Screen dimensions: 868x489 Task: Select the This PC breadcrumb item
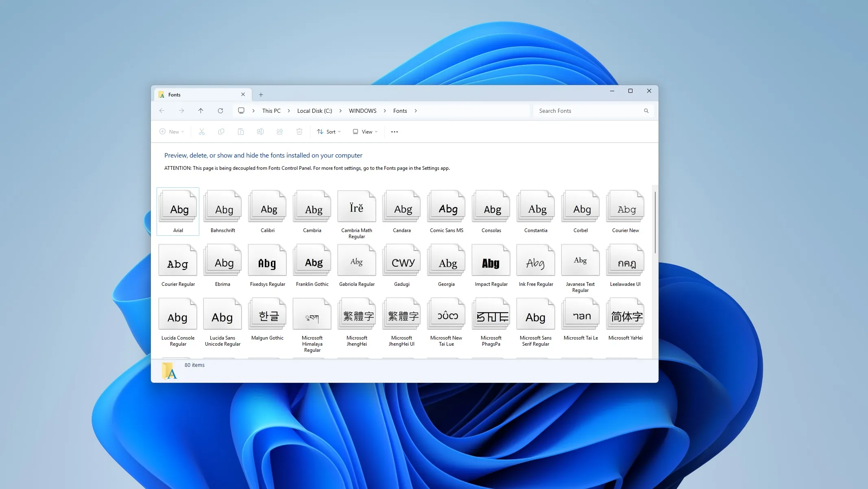click(x=270, y=110)
